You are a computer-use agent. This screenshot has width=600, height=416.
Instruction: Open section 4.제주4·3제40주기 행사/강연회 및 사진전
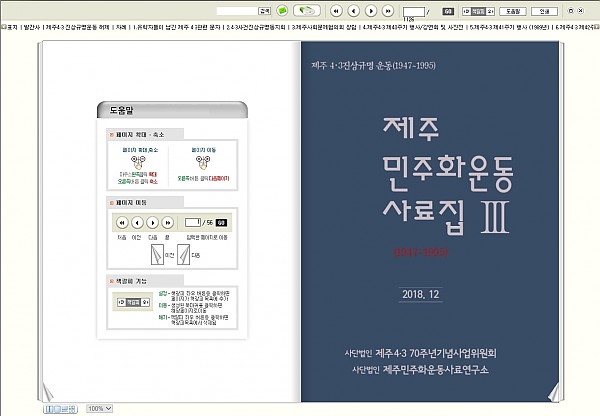412,28
